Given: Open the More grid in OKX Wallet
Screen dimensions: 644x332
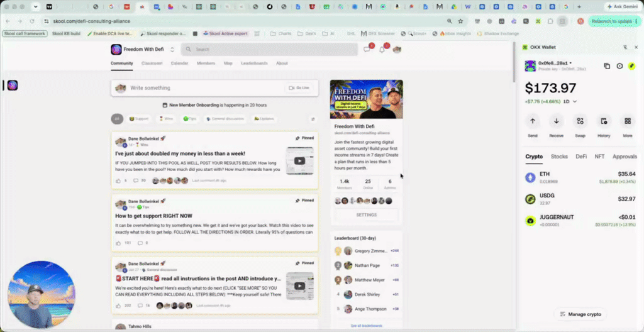Looking at the screenshot, I should click(x=628, y=121).
